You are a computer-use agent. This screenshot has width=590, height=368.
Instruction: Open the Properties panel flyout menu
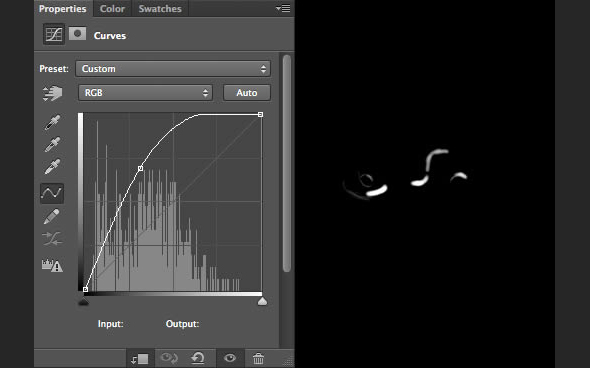(x=283, y=8)
